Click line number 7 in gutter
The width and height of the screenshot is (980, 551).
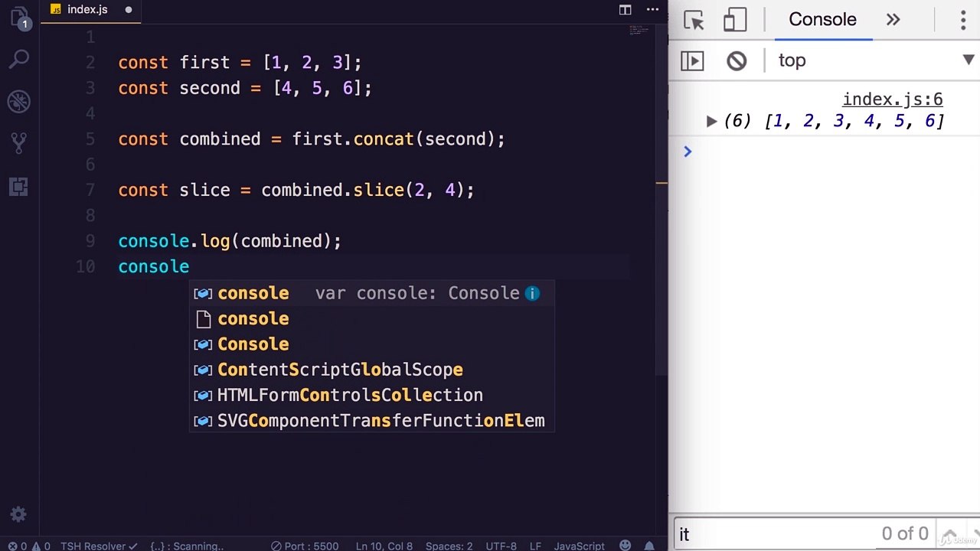coord(90,190)
